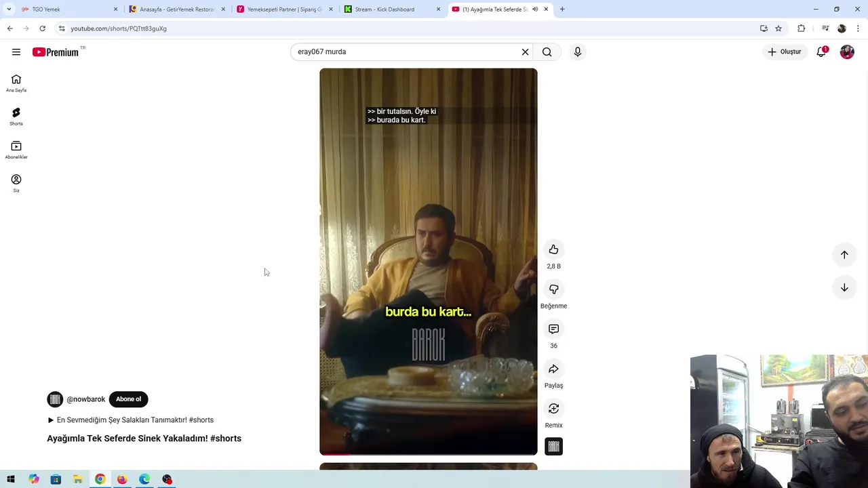Open the comments for this short
Viewport: 868px width, 488px height.
pyautogui.click(x=553, y=329)
